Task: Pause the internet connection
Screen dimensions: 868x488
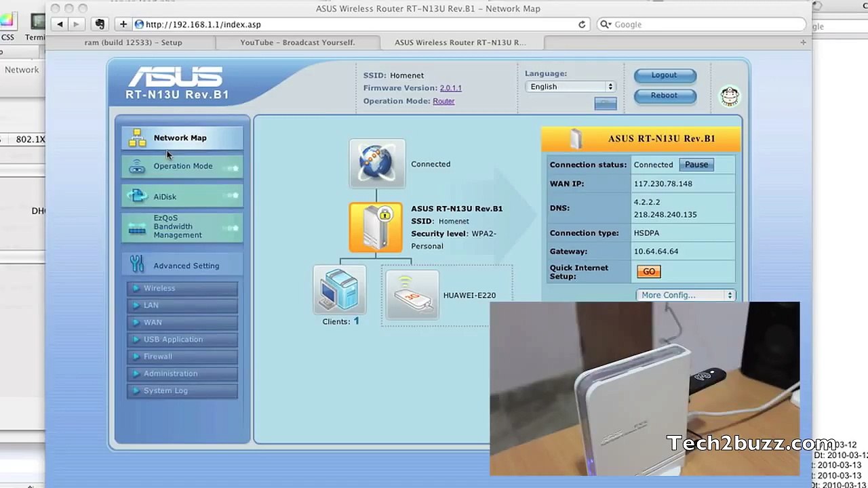Action: [x=696, y=165]
